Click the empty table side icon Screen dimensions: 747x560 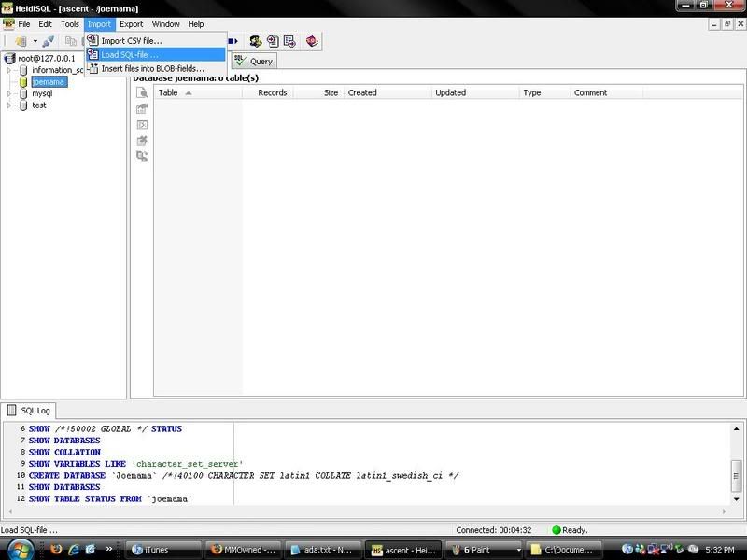(x=142, y=125)
